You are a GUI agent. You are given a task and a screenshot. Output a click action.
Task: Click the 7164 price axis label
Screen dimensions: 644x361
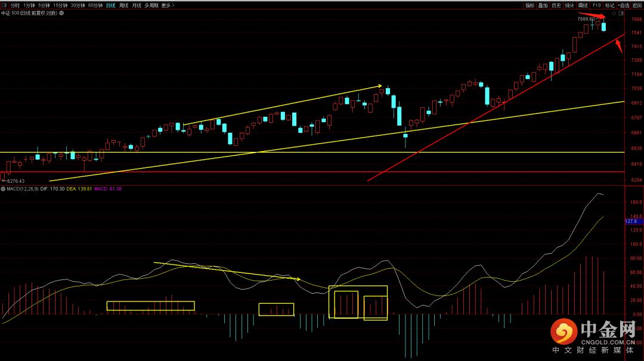[x=637, y=74]
